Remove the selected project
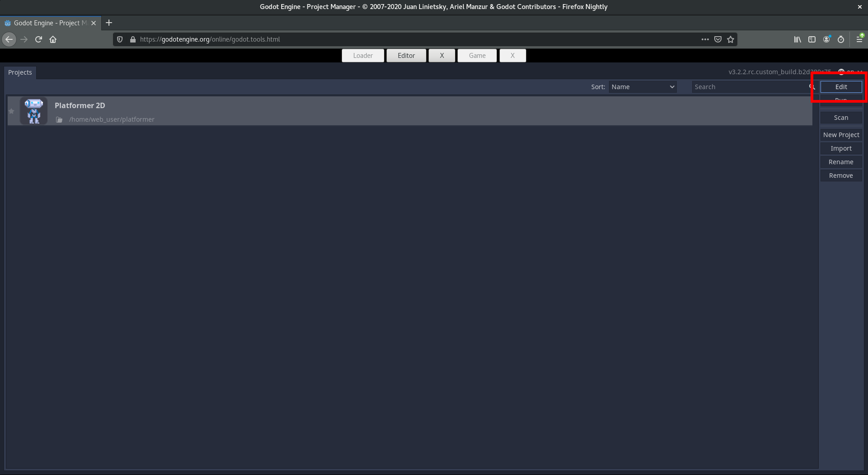This screenshot has height=475, width=868. tap(841, 176)
